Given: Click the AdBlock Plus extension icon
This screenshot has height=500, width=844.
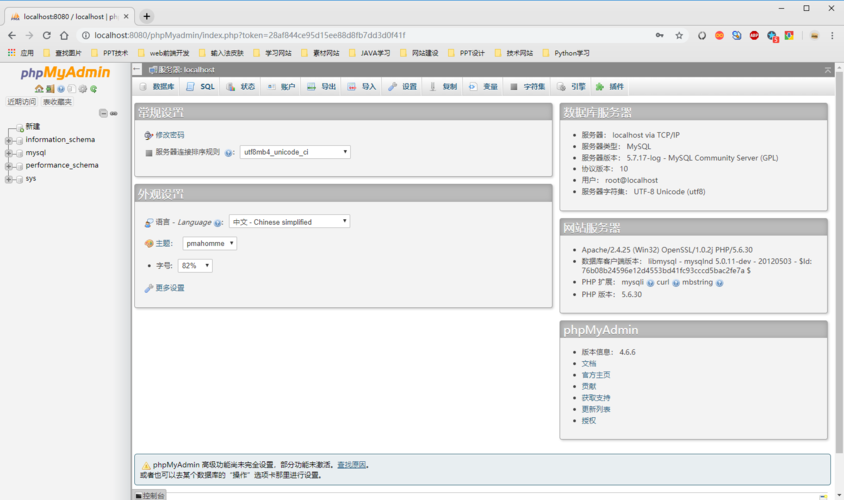Looking at the screenshot, I should 754,36.
